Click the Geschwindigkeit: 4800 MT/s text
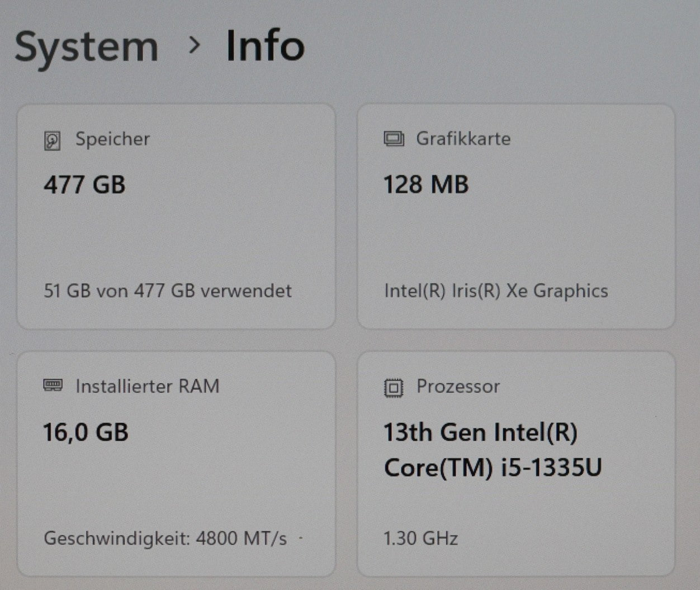 [x=165, y=538]
